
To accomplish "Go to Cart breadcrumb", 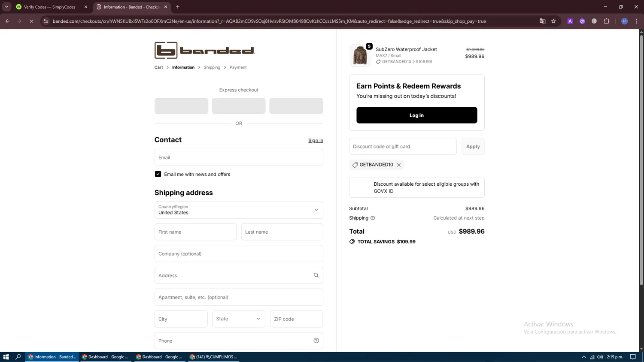I will [x=159, y=67].
